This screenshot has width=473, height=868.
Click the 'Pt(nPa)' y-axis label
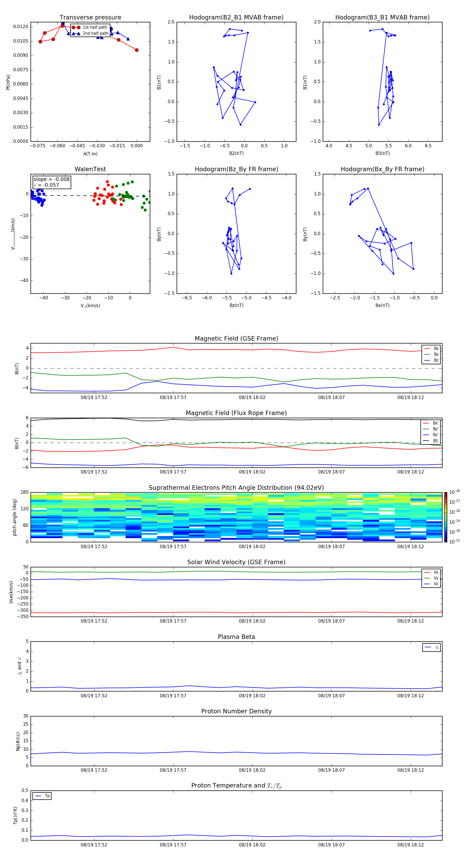8,82
